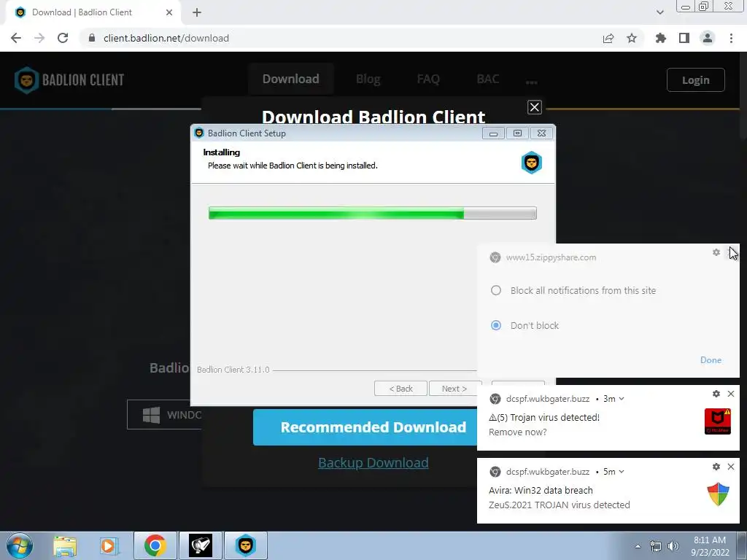Click the ZeuS.2021 TROJAN virus detected text
Screen dimensions: 747x560
tap(560, 505)
